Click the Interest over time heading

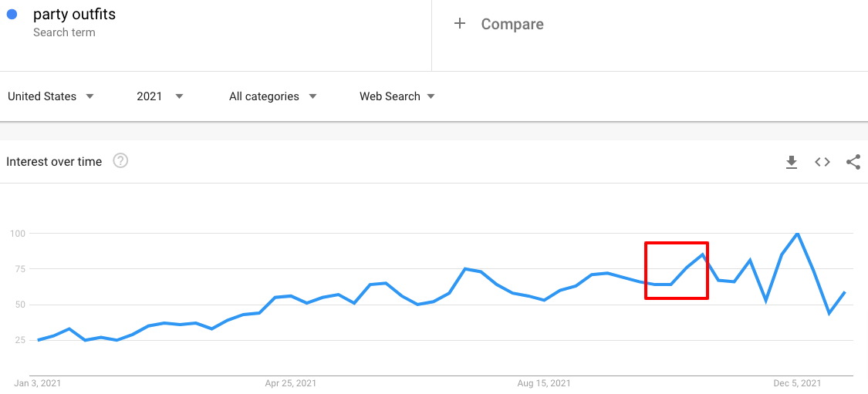(x=54, y=162)
